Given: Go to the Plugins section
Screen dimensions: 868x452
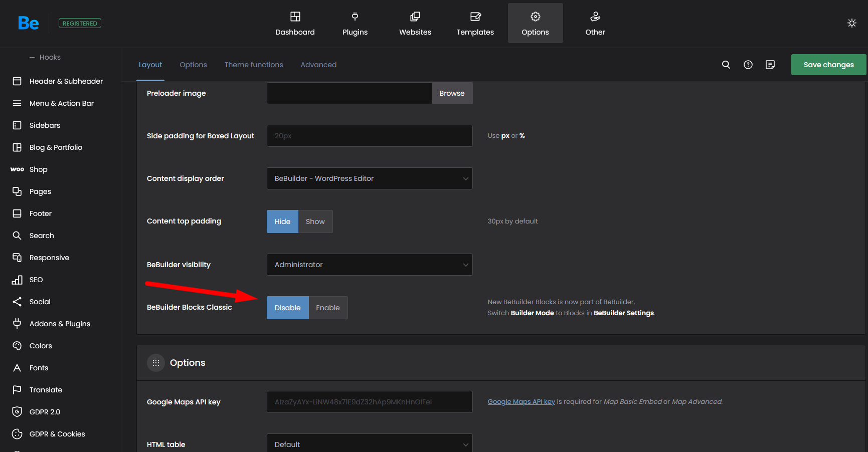Looking at the screenshot, I should (x=355, y=24).
